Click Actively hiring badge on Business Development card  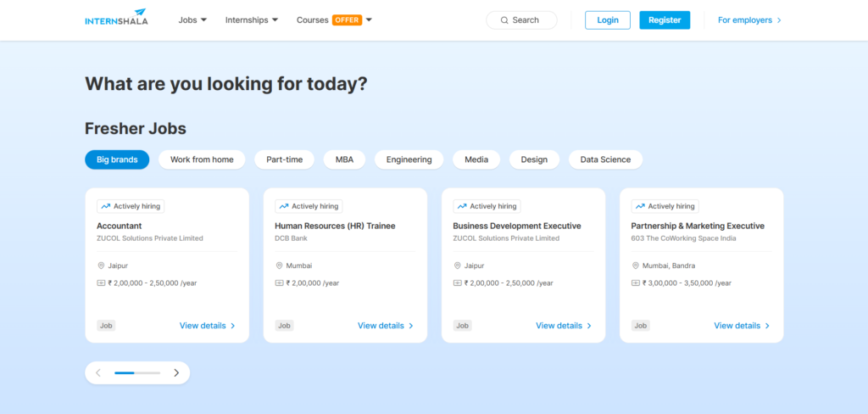(487, 206)
